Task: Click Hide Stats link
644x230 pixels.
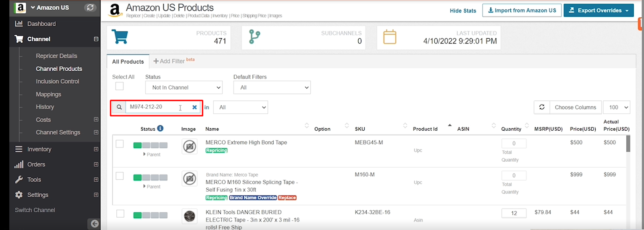Action: [463, 10]
